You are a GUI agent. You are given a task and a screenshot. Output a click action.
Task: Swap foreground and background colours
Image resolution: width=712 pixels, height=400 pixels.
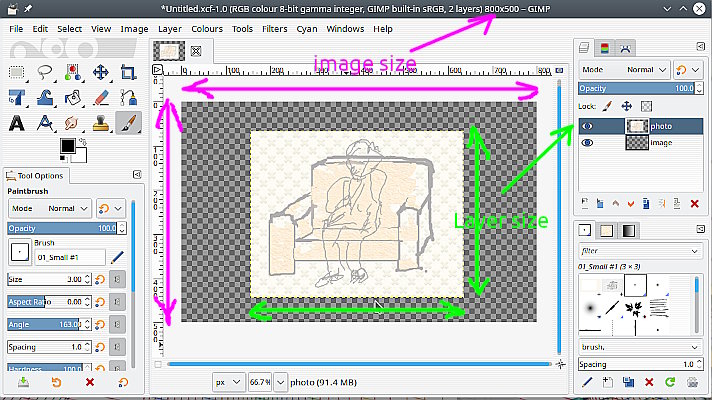pyautogui.click(x=83, y=142)
